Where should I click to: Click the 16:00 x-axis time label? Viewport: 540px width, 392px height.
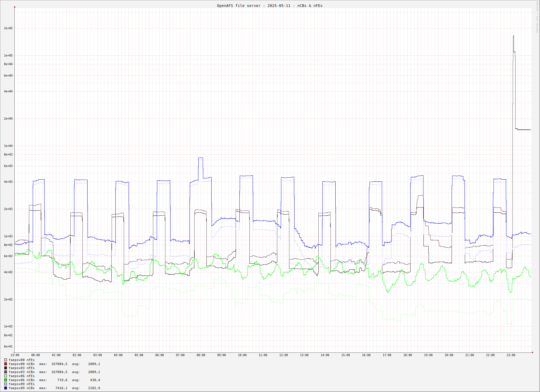[x=366, y=355]
